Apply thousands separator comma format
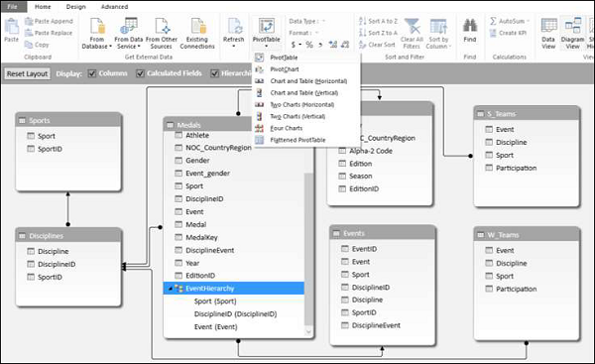595x364 pixels. [x=320, y=45]
